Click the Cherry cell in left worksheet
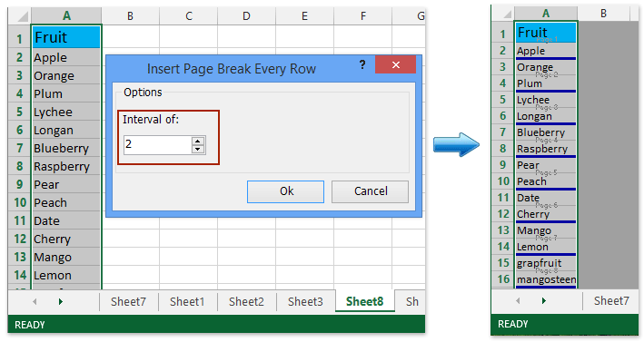Screen dimensions: 644x342 point(66,239)
